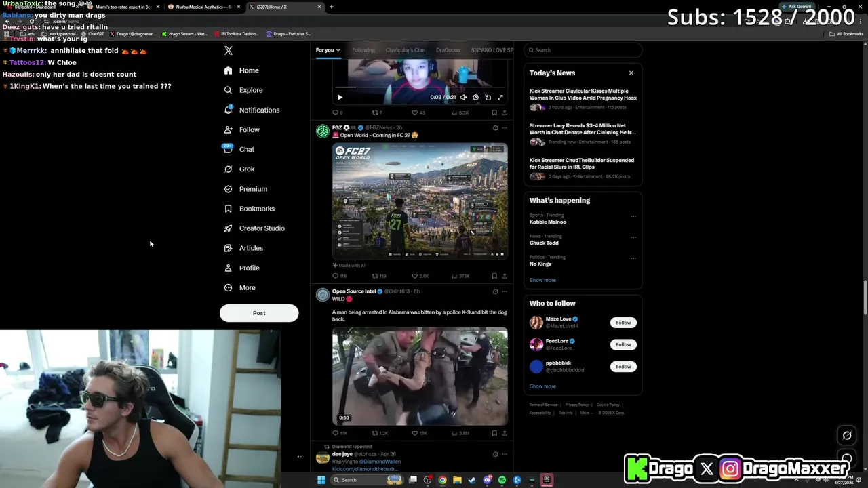This screenshot has height=488, width=868.
Task: Open Profile in the sidebar
Action: pos(242,268)
